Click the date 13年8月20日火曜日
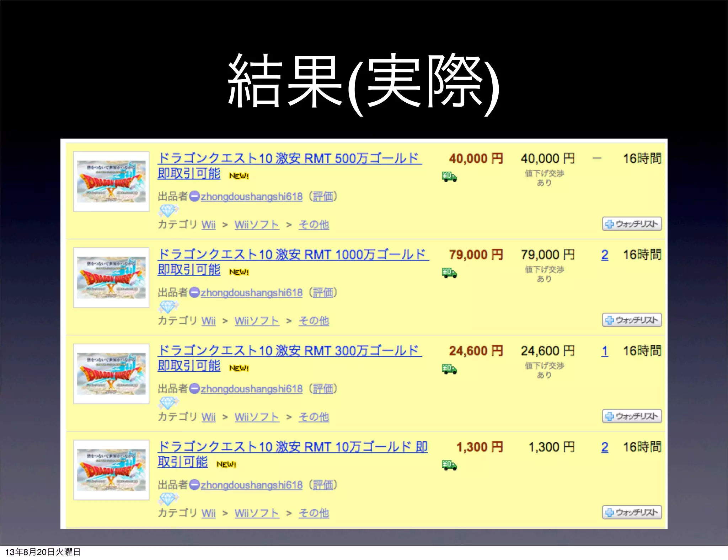 43,552
